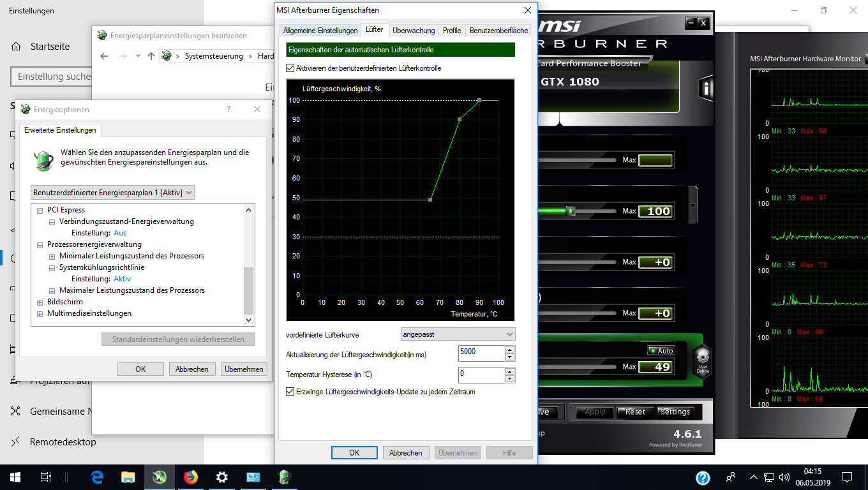Collapse Verbindungszustand-Energieverwaltung node
The image size is (868, 490).
click(53, 221)
